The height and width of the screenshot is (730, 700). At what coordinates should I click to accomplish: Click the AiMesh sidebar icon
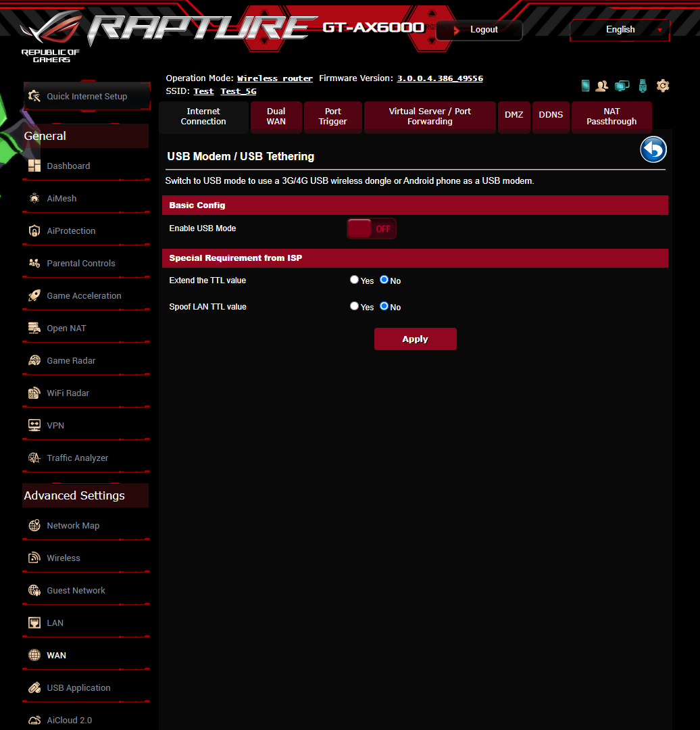(34, 198)
